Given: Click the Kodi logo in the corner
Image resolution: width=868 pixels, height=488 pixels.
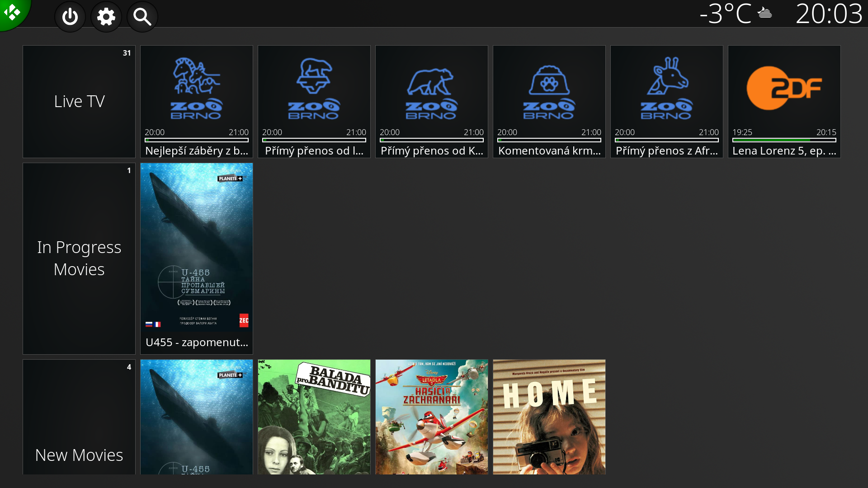Looking at the screenshot, I should pyautogui.click(x=12, y=12).
